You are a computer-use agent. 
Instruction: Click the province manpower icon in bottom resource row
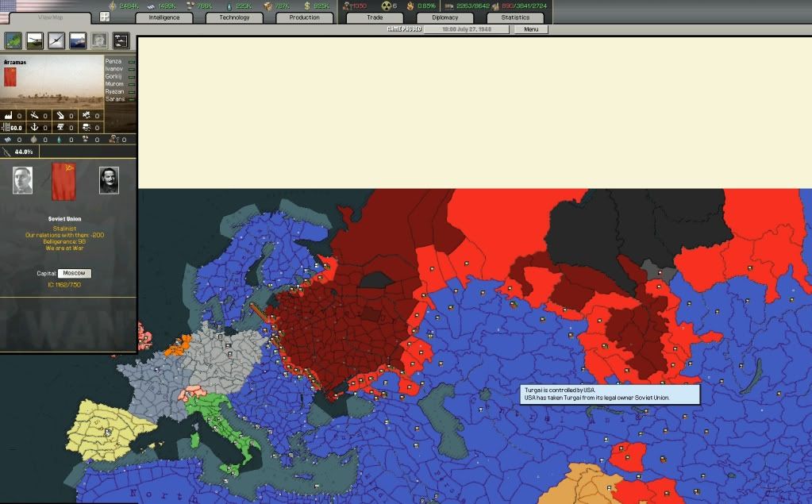(x=113, y=140)
